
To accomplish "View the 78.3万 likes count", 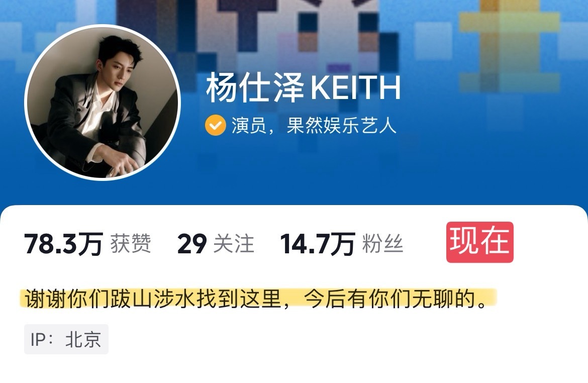I will 64,244.
